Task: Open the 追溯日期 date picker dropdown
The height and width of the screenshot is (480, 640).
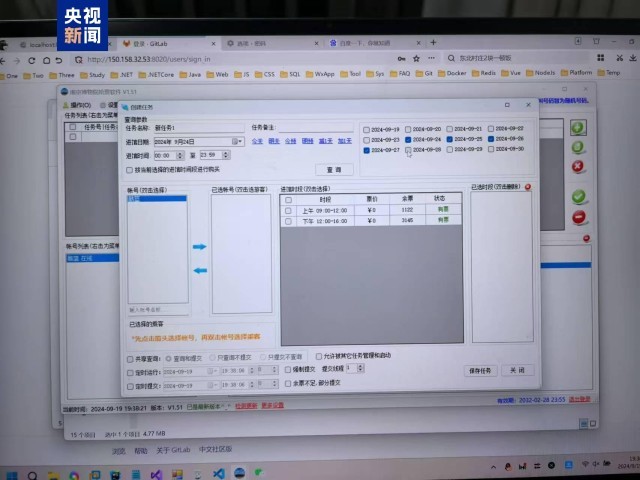Action: 237,142
